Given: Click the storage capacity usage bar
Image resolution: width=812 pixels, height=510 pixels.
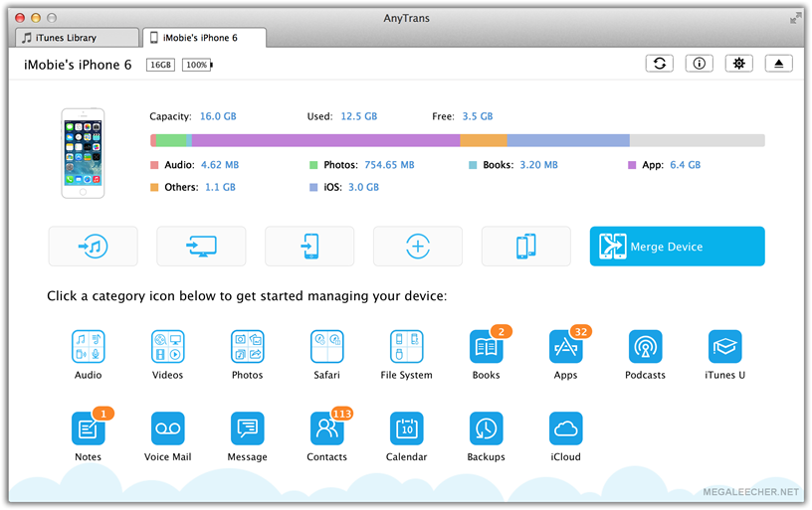Looking at the screenshot, I should 458,140.
